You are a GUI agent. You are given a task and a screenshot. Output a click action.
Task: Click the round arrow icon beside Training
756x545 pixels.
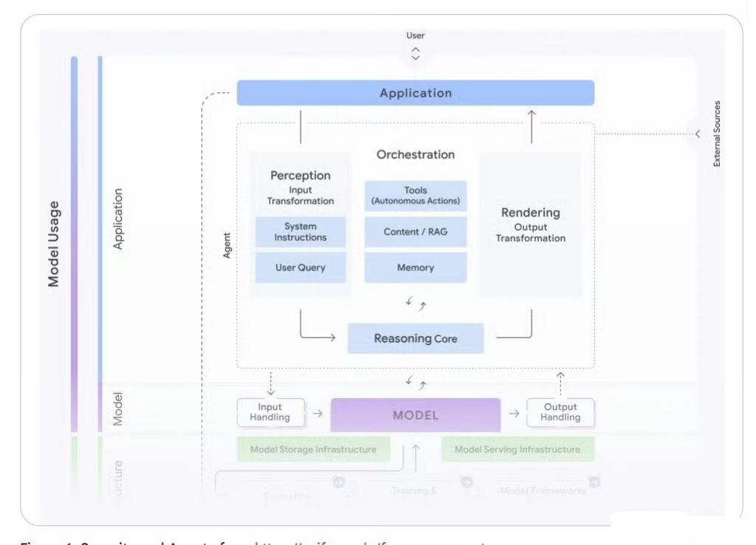click(x=467, y=482)
